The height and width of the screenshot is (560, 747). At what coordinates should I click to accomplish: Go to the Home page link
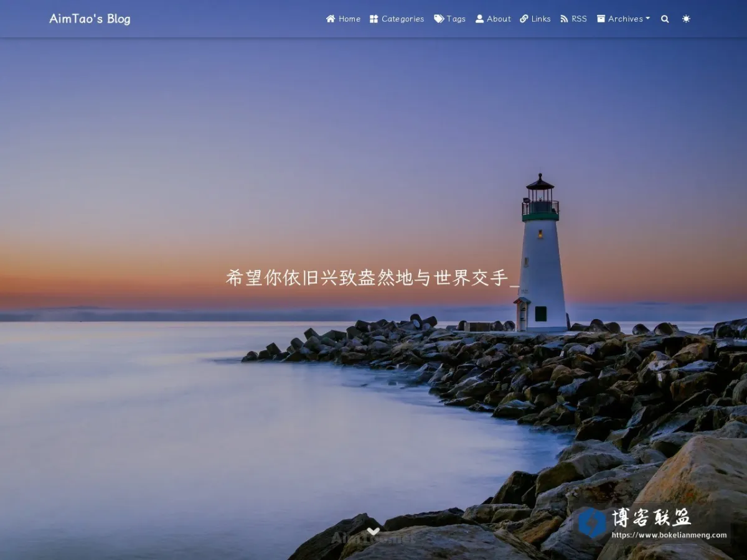click(x=343, y=19)
